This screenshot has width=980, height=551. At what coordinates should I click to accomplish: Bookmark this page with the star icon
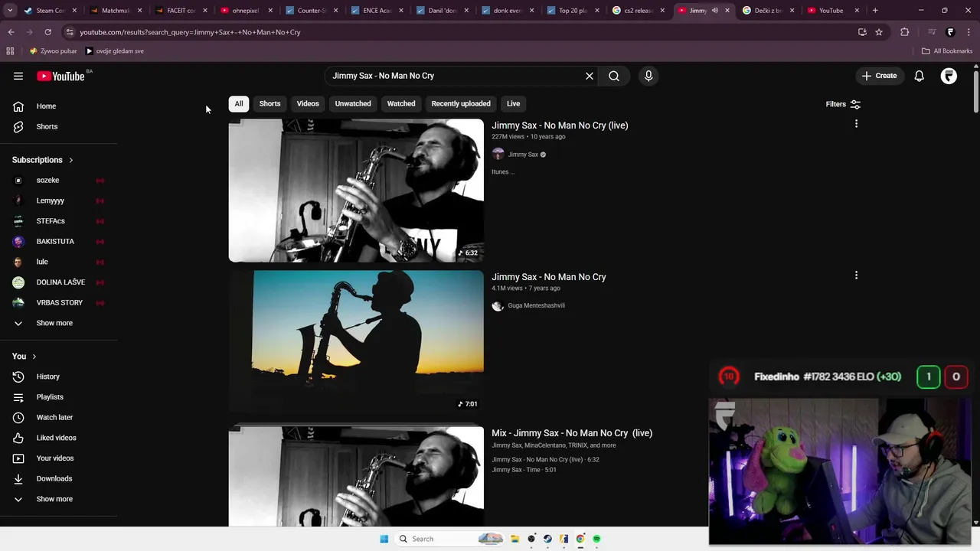pyautogui.click(x=879, y=32)
